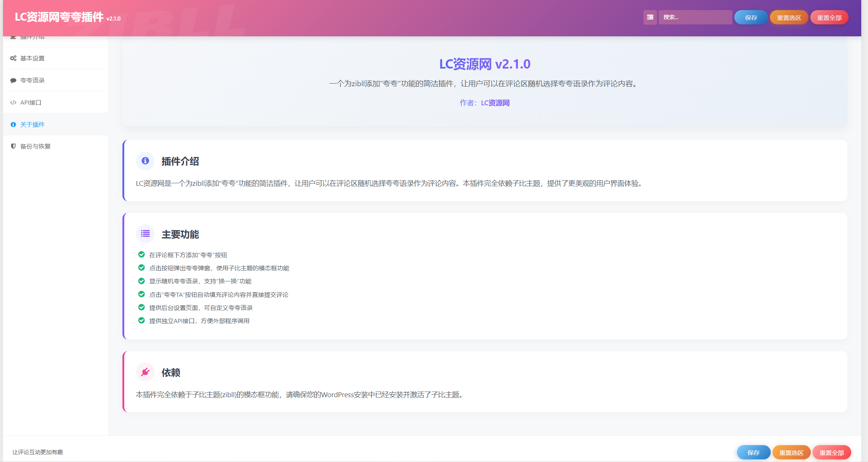
Task: Click the first green checkmark in feature list
Action: point(141,254)
